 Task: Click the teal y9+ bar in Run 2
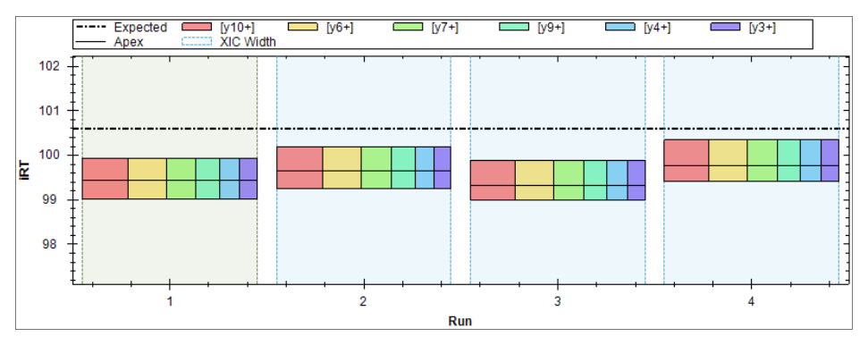coord(403,167)
